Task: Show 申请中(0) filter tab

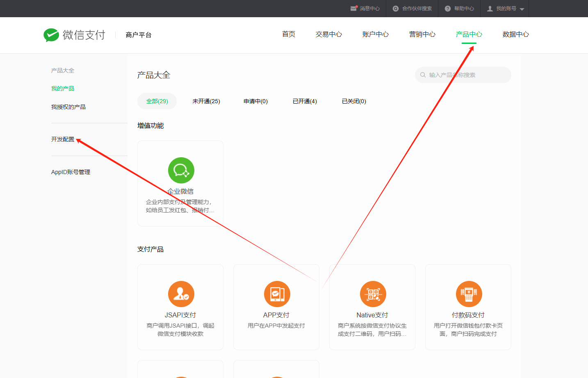Action: point(255,101)
